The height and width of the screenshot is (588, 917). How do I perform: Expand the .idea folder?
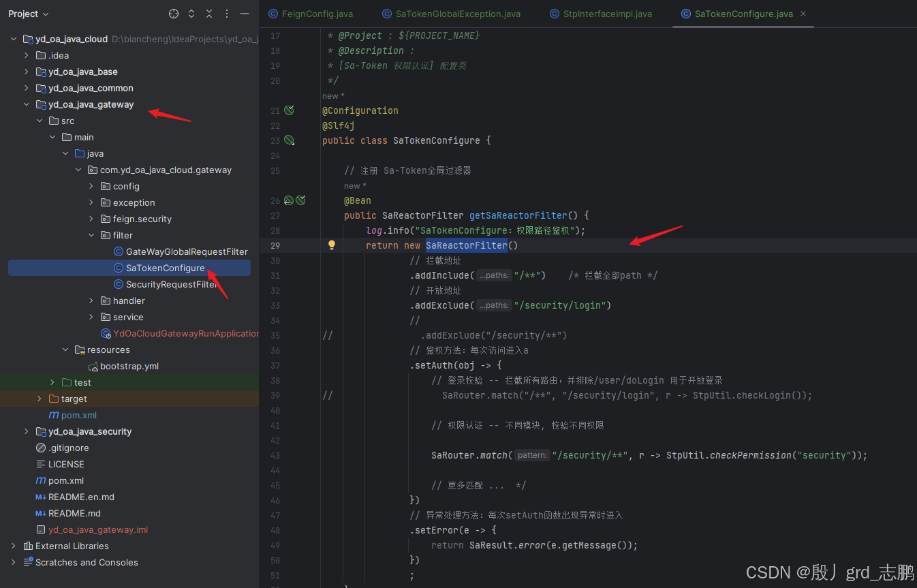point(27,55)
